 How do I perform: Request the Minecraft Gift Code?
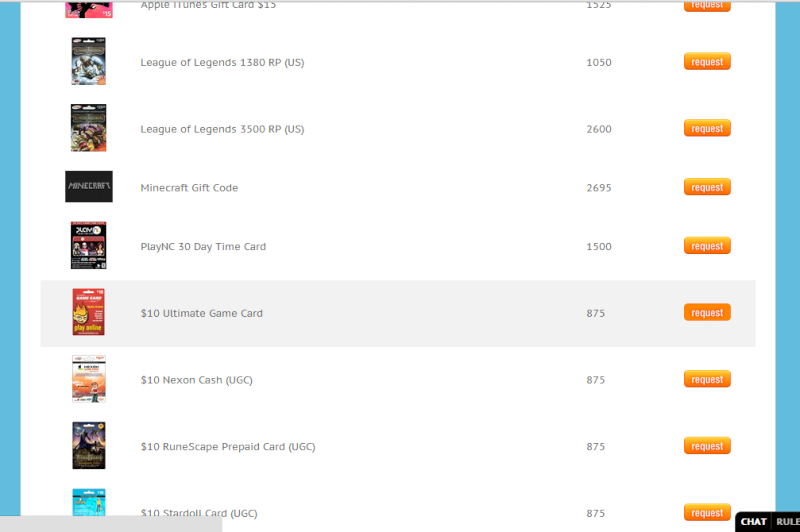point(707,187)
